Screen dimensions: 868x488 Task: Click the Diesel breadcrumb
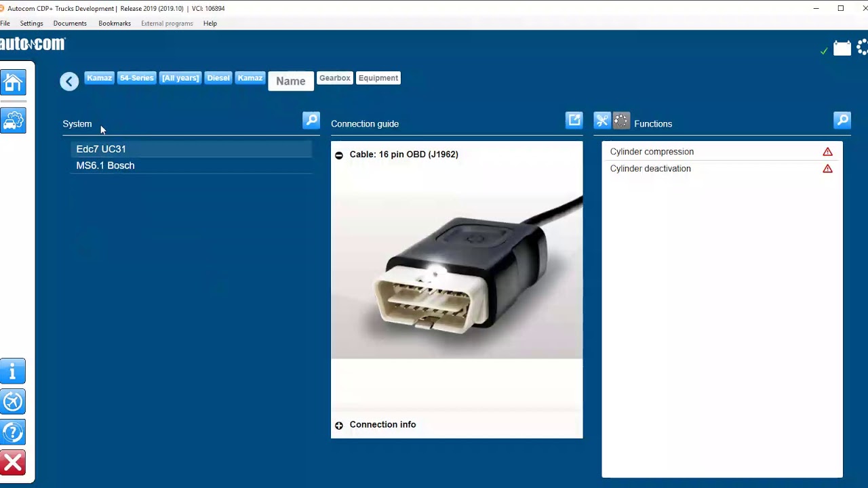coord(218,78)
